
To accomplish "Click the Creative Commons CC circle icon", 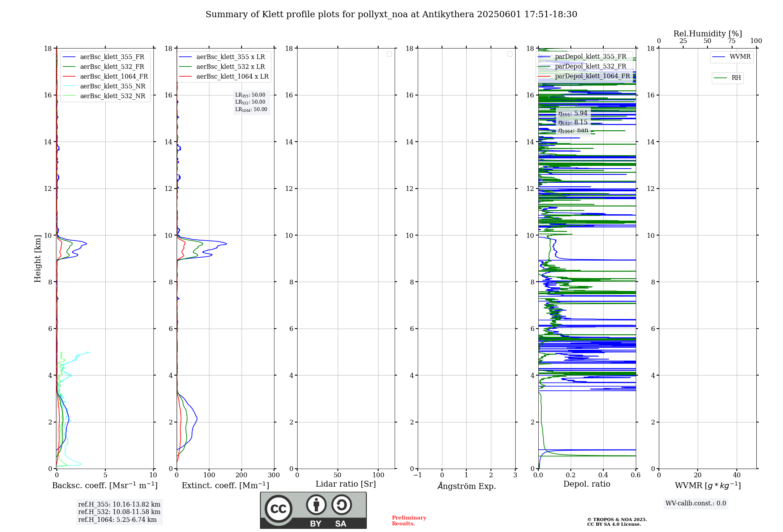I will tap(278, 509).
